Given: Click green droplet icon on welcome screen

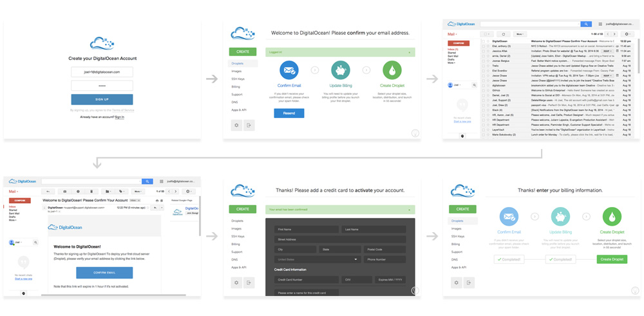Looking at the screenshot, I should tap(392, 70).
